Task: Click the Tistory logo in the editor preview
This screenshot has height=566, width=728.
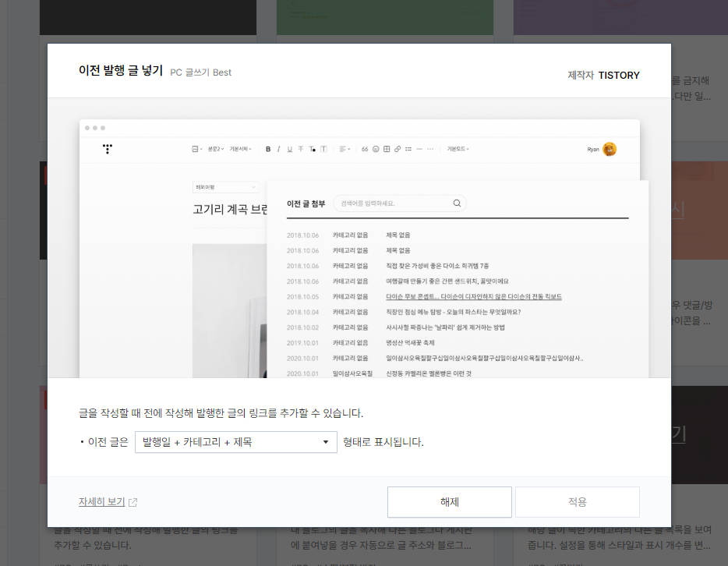Action: coord(108,149)
